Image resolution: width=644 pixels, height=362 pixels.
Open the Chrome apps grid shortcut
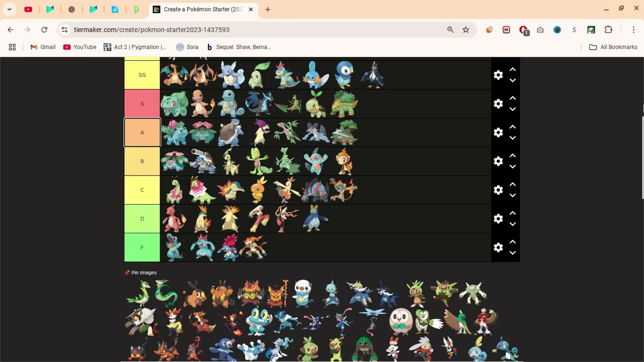point(12,47)
